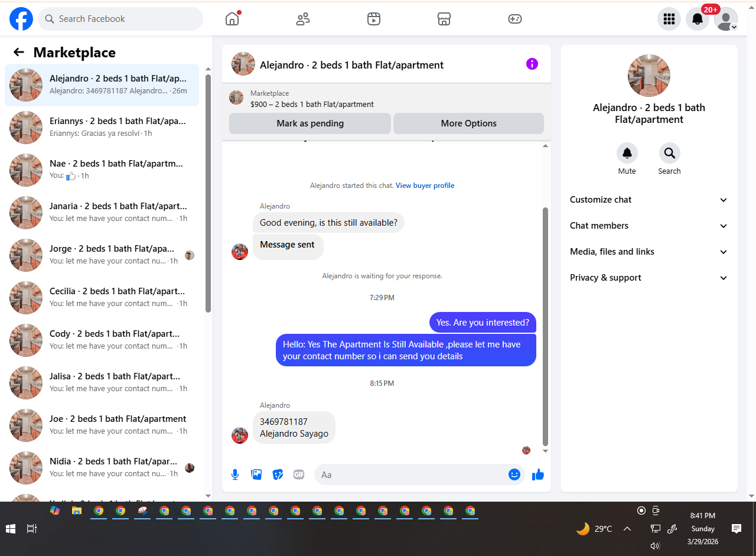Open Eriannys conversation in list
The width and height of the screenshot is (756, 556).
click(x=102, y=128)
